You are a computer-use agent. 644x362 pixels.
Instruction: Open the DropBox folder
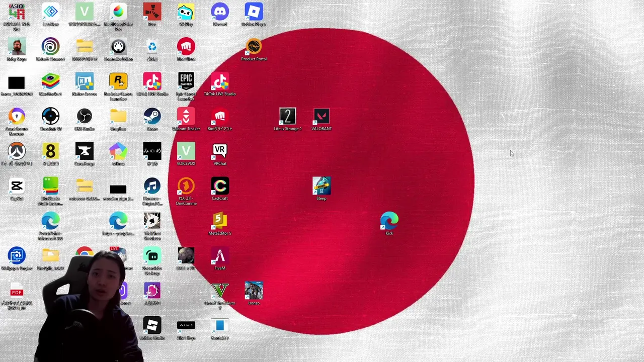coord(118,117)
